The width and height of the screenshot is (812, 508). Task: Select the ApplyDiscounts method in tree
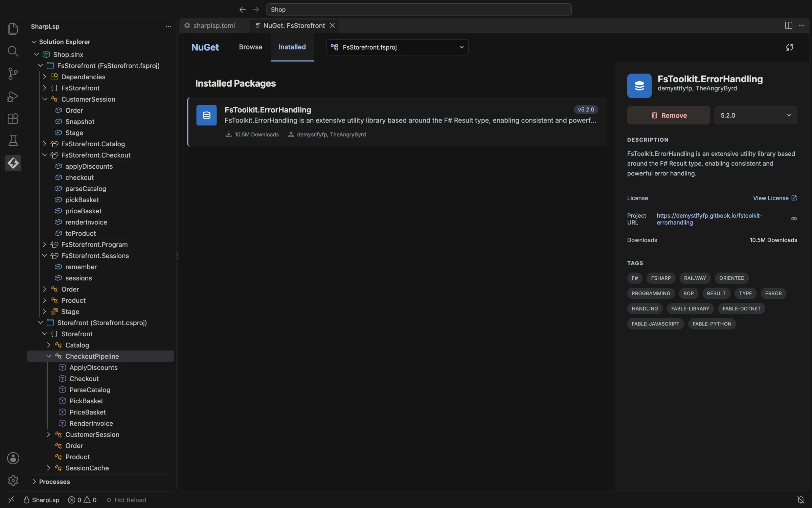[93, 367]
